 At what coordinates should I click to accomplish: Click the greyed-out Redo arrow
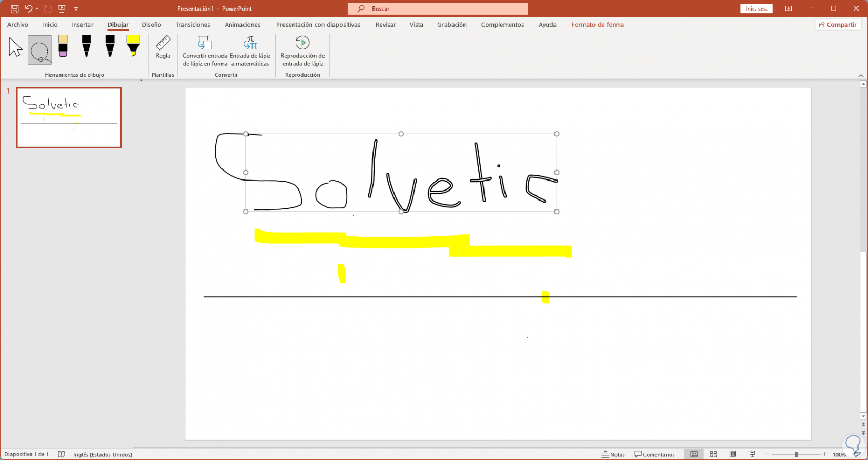point(48,9)
